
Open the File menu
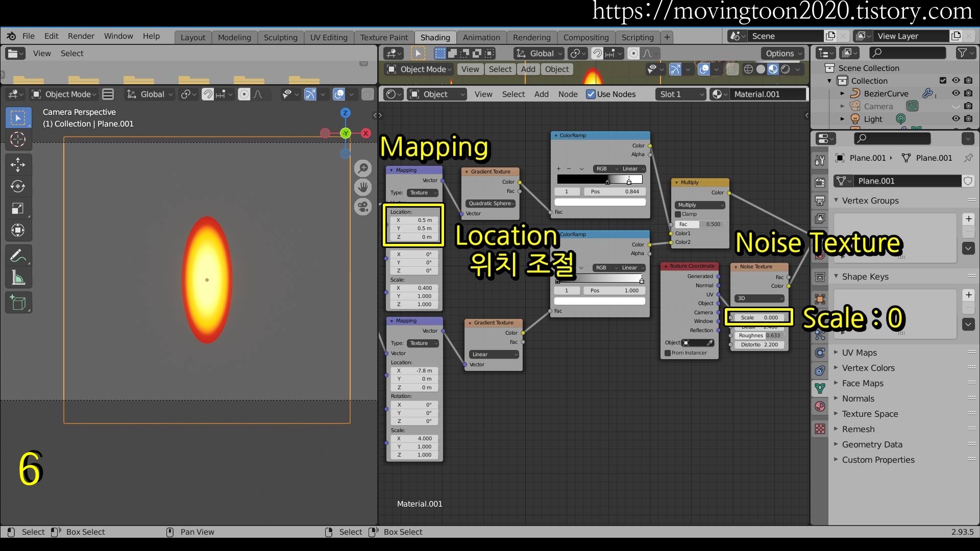point(29,36)
